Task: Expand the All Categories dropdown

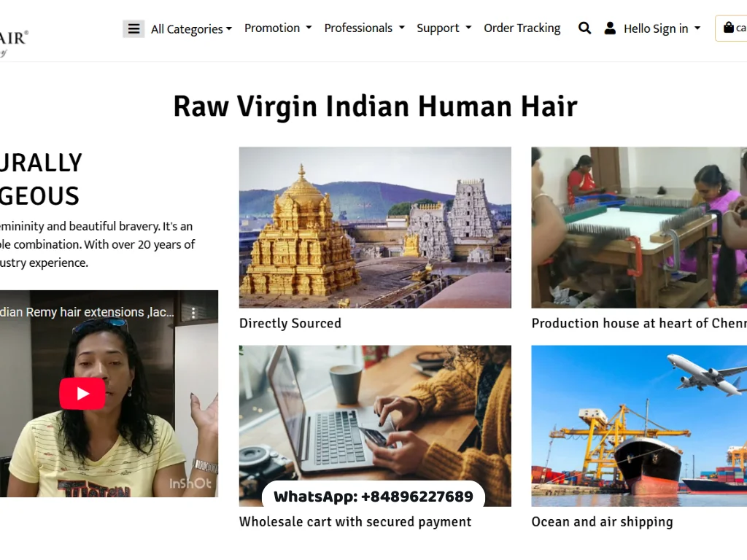Action: point(191,28)
